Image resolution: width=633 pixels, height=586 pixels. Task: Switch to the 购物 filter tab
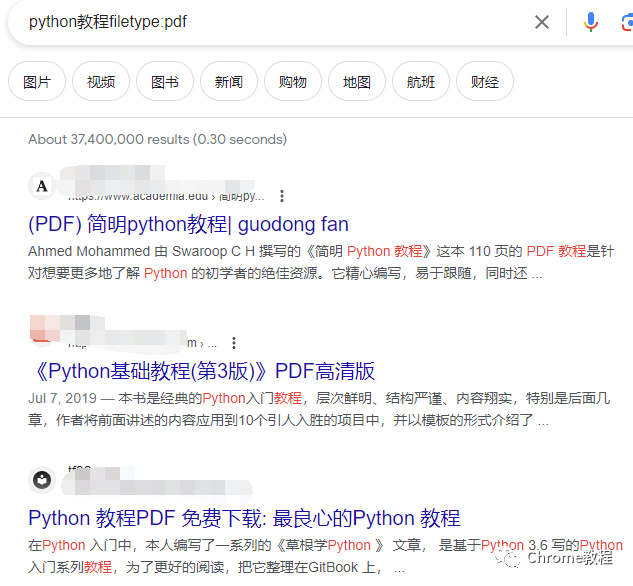click(x=293, y=82)
